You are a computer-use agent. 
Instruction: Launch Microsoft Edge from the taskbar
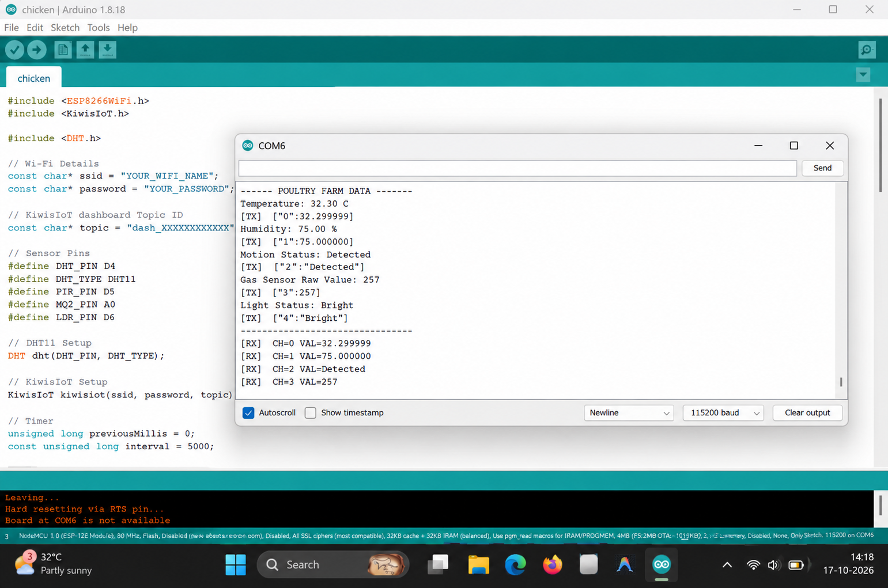(515, 565)
